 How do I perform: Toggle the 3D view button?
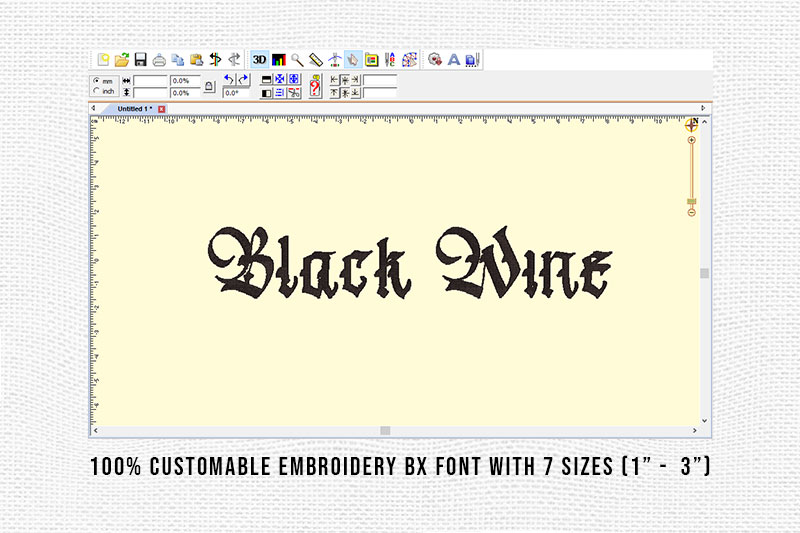click(x=259, y=60)
